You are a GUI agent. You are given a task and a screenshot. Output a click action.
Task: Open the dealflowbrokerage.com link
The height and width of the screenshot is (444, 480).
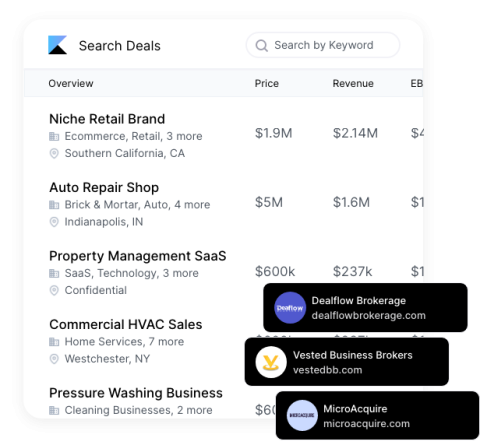[x=368, y=315]
